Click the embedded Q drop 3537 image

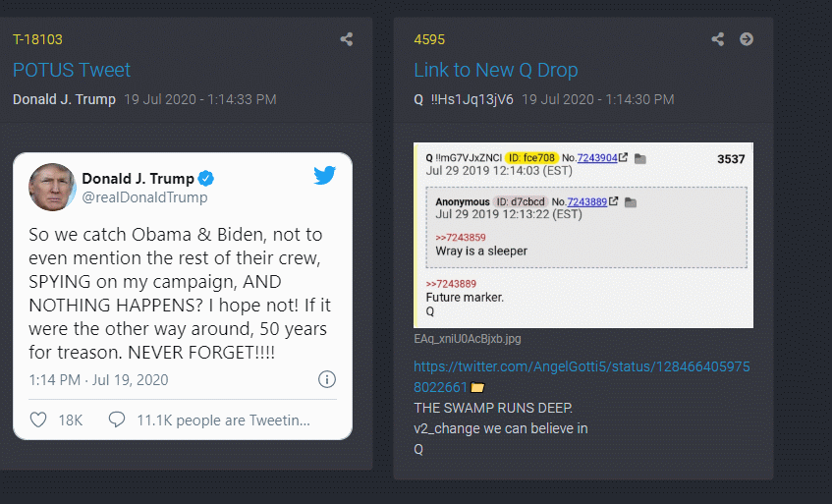582,235
